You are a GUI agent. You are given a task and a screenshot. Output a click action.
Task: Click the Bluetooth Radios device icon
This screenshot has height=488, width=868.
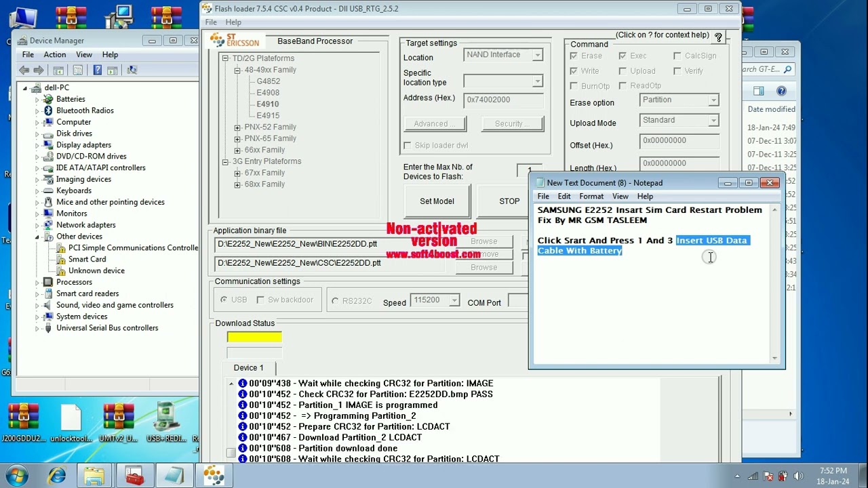point(48,110)
